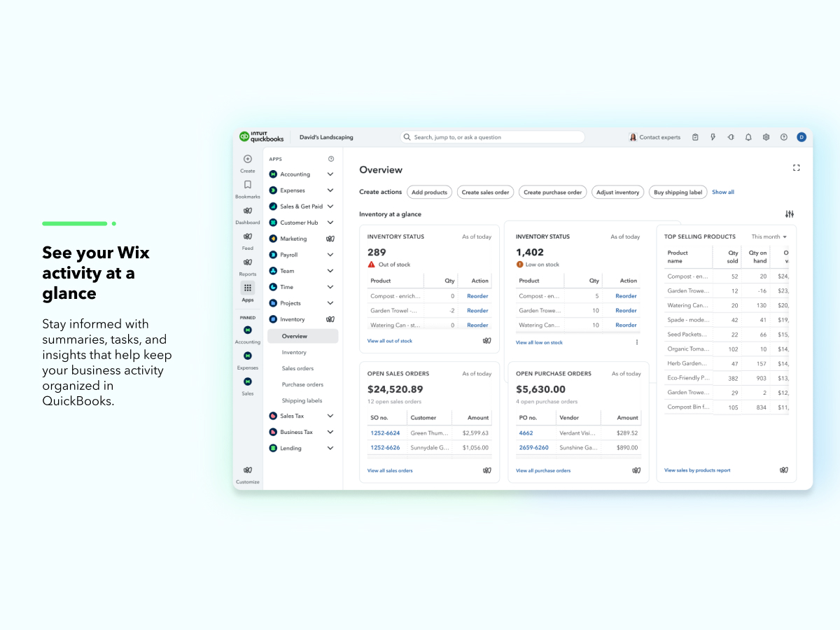Viewport: 840px width, 630px height.
Task: Expand the Sales Tax chevron
Action: 330,416
